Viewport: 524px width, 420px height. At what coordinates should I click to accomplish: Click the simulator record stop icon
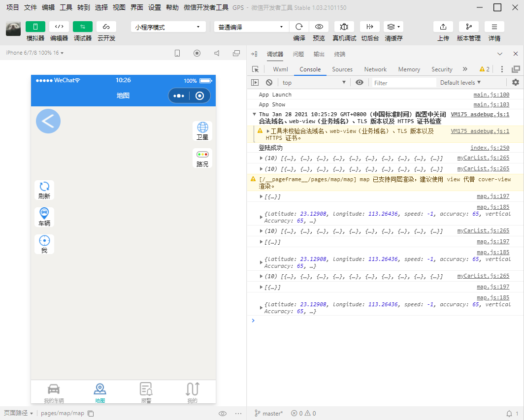[197, 53]
